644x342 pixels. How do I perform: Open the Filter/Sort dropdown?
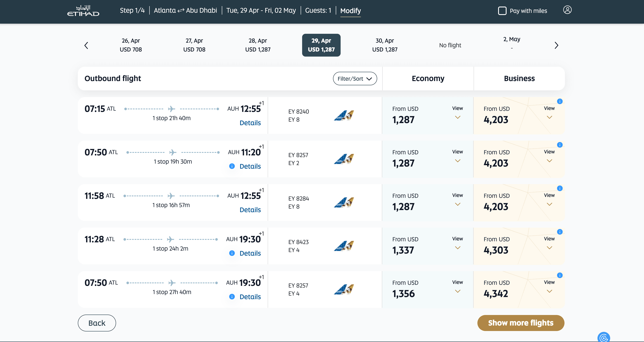(x=355, y=79)
